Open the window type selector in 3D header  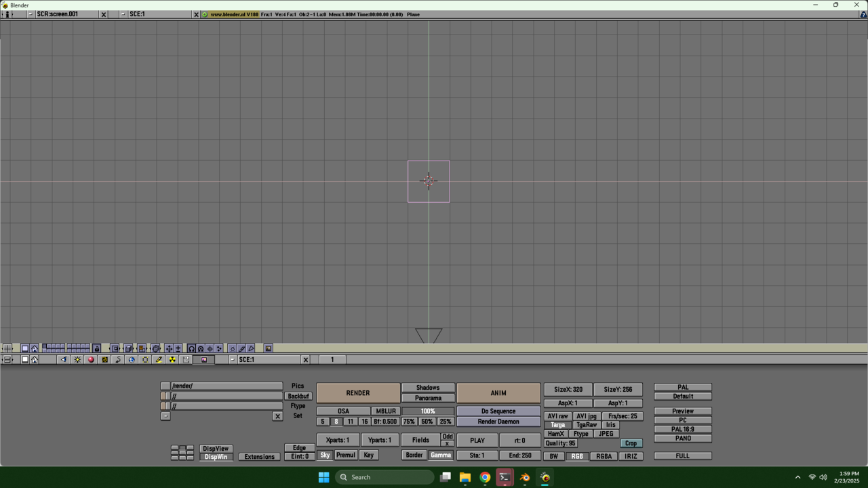pos(7,348)
